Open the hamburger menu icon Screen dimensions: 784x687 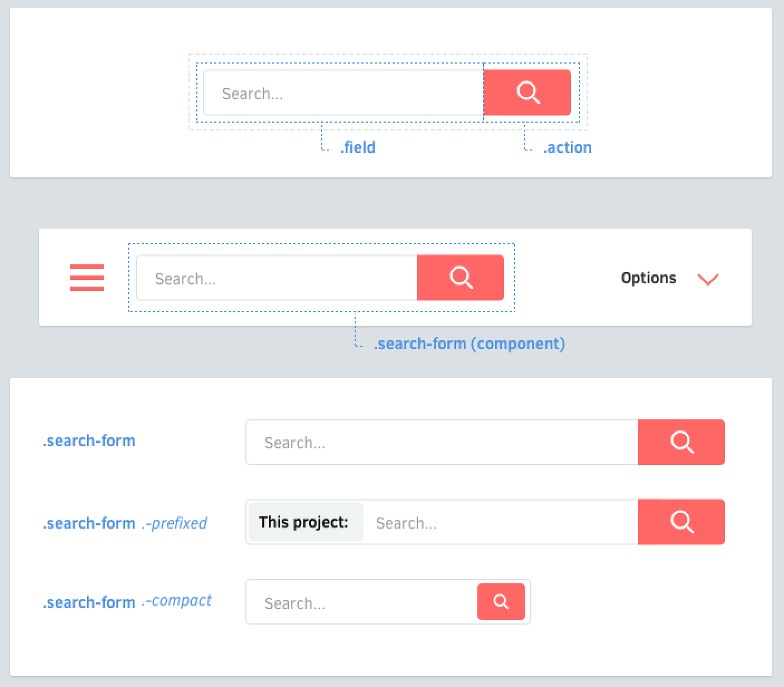click(x=87, y=278)
